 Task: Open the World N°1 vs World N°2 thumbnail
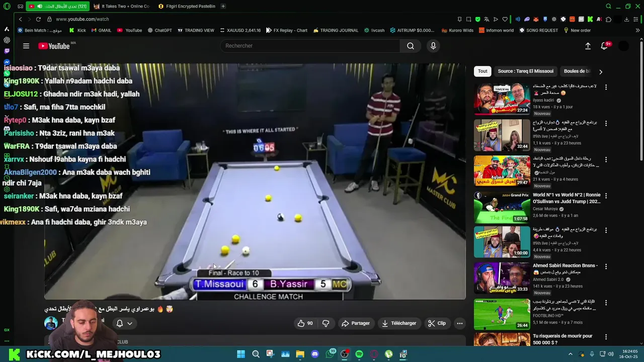point(502,208)
